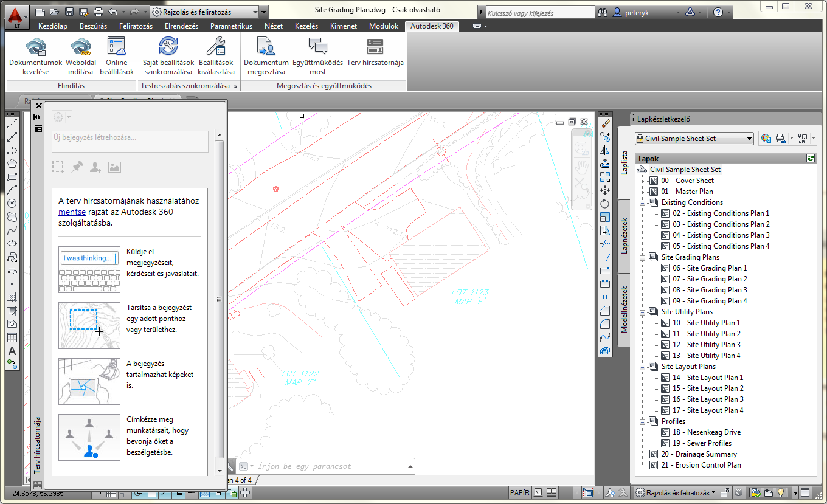Refresh the Lapok sheet list
The image size is (827, 504).
[810, 158]
